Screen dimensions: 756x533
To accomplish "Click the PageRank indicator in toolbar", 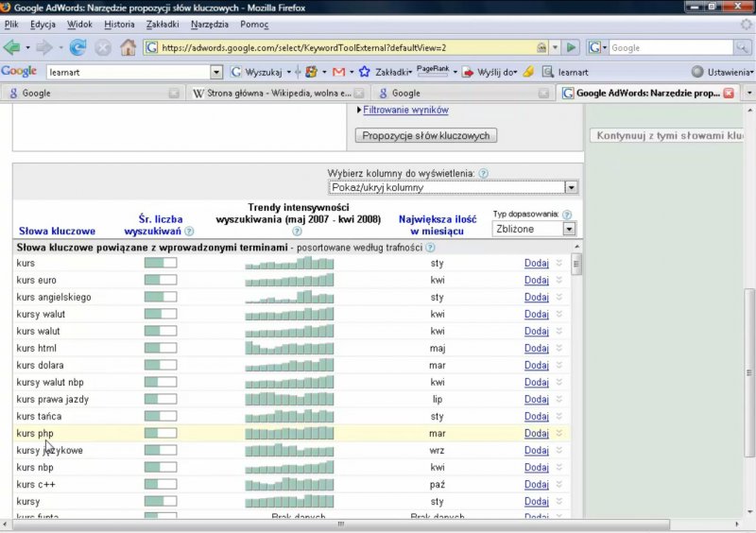I will pos(433,71).
